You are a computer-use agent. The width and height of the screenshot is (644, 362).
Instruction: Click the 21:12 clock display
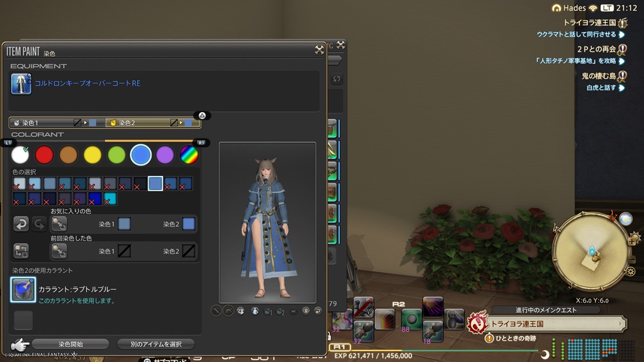627,8
